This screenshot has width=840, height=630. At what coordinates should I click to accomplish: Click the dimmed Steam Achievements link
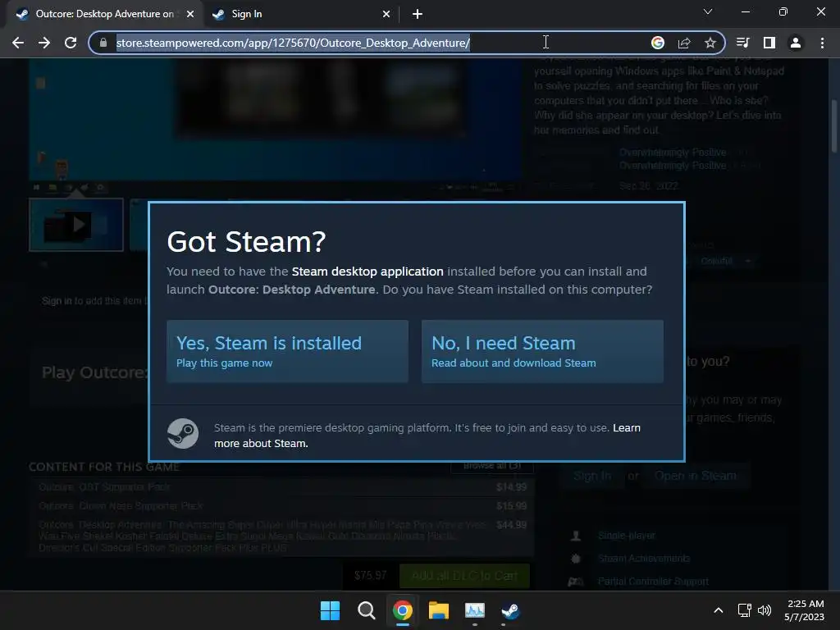644,559
